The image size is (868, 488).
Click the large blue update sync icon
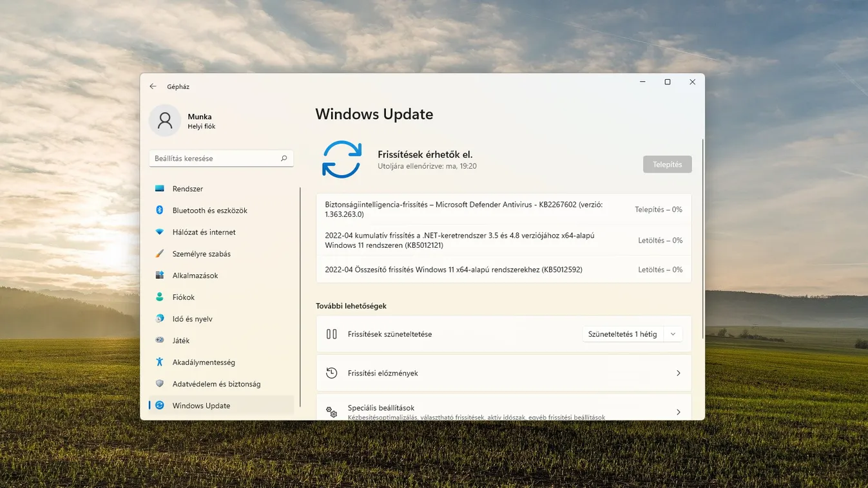click(342, 159)
